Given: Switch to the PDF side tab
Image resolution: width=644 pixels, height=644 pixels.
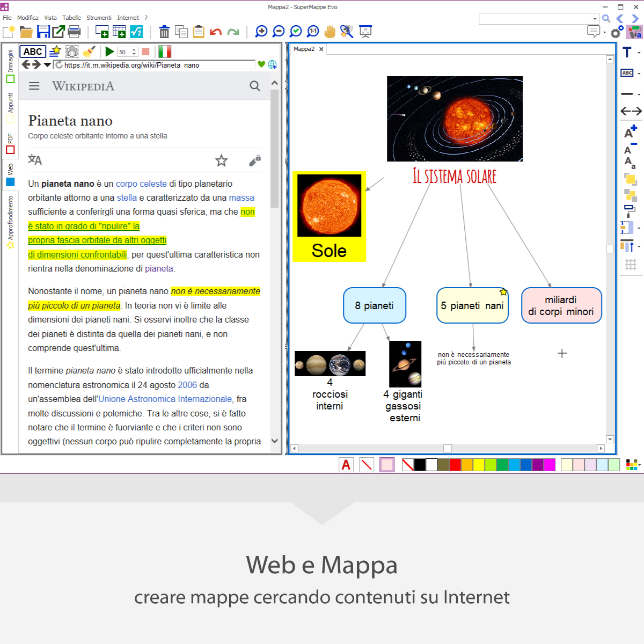Looking at the screenshot, I should coord(10,143).
